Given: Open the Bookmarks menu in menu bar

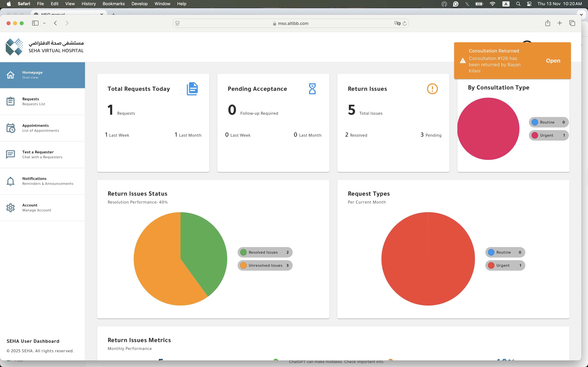Looking at the screenshot, I should click(x=114, y=4).
